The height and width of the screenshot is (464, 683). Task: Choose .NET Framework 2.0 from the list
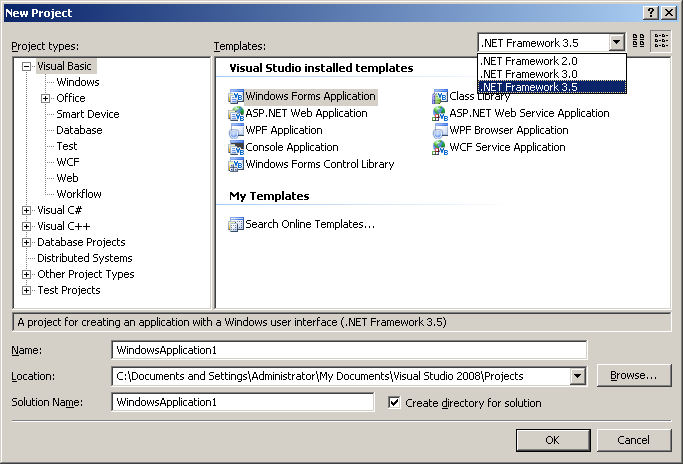[552, 61]
